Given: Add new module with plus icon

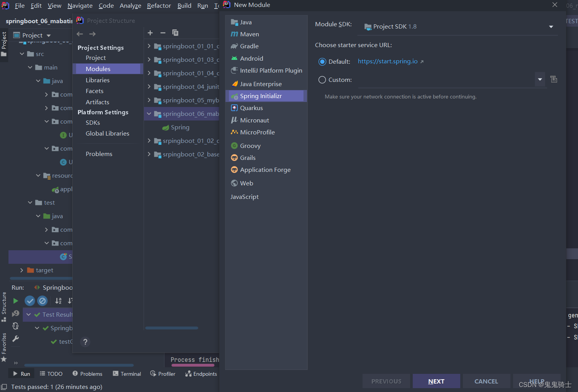Looking at the screenshot, I should tap(150, 33).
